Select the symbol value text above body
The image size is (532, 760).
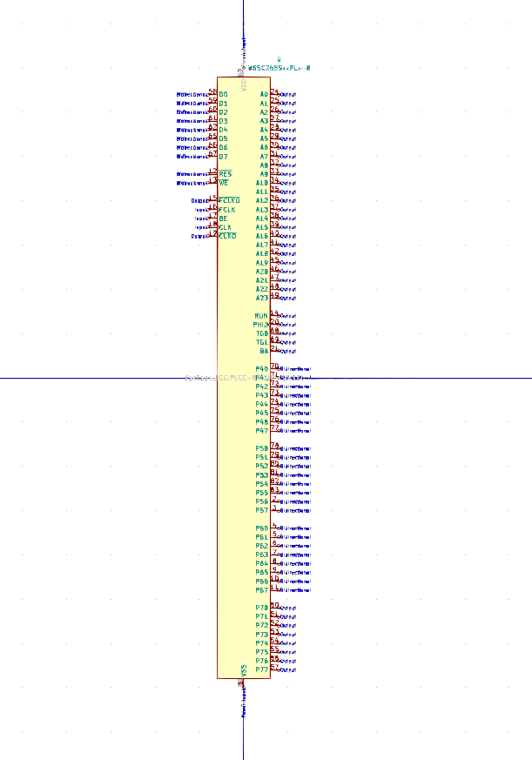pyautogui.click(x=279, y=67)
